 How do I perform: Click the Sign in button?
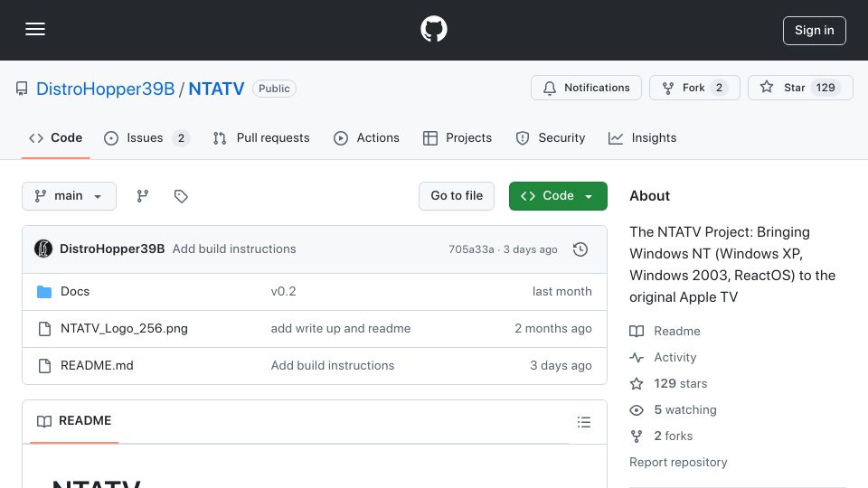tap(815, 31)
